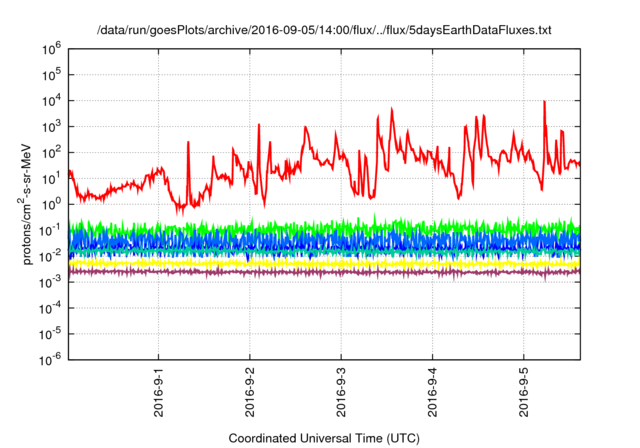The height and width of the screenshot is (448, 640).
Task: Select the 10^-2 y-axis label
Action: (x=51, y=256)
